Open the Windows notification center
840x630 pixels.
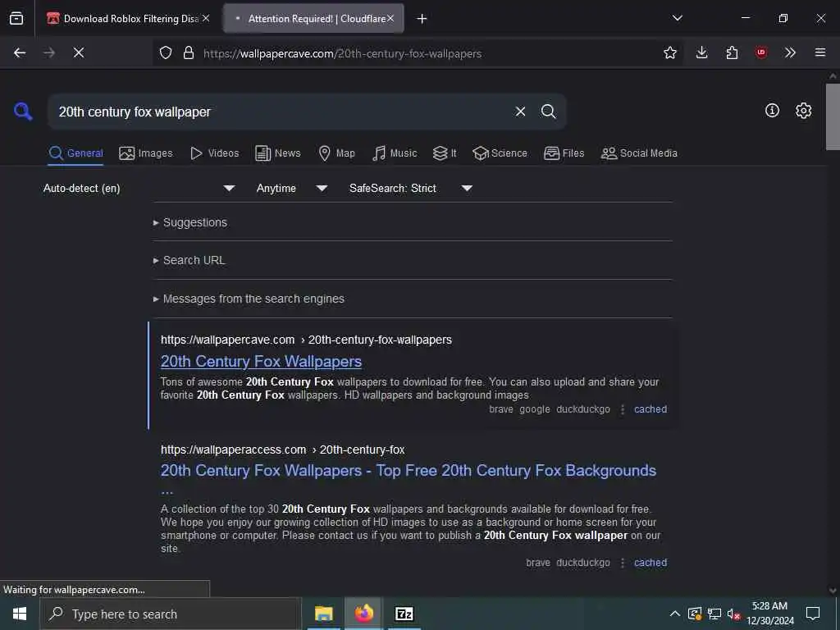pyautogui.click(x=813, y=614)
